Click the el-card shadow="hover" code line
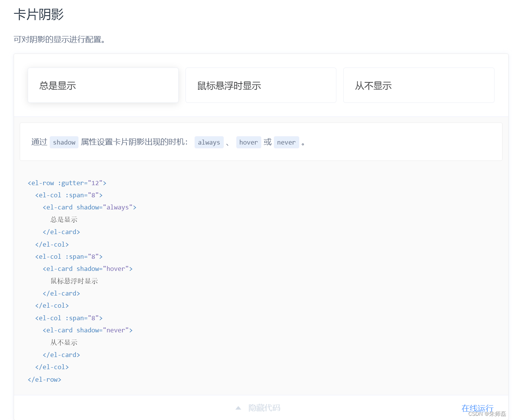This screenshot has width=512, height=420. pos(87,268)
